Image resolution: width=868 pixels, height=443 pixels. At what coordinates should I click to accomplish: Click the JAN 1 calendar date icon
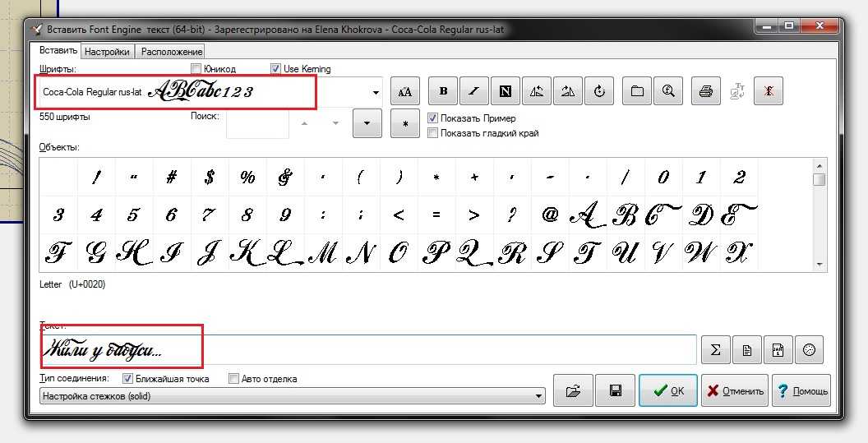point(778,350)
